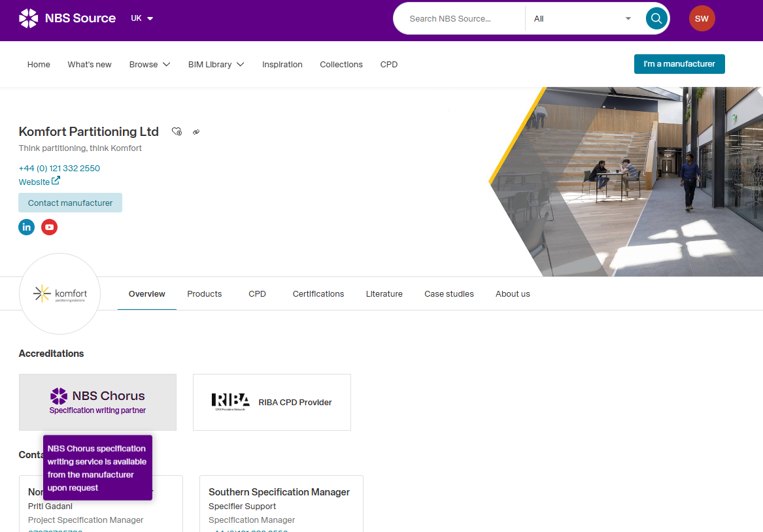Viewport: 763px width, 532px height.
Task: Expand the BIM Library menu
Action: tap(216, 65)
